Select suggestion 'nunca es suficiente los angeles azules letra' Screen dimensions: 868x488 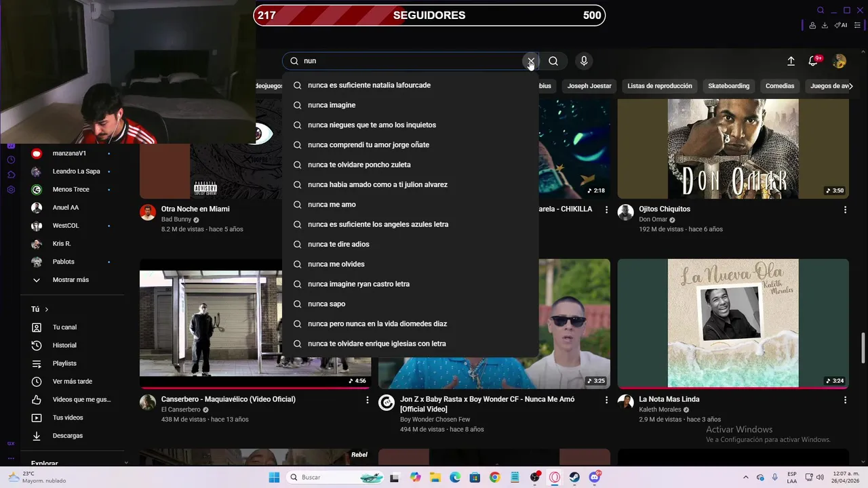point(410,224)
